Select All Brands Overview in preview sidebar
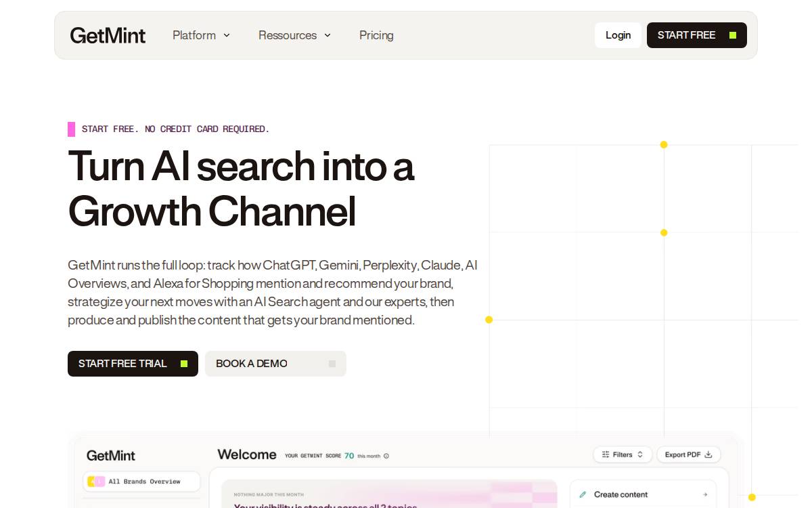 click(141, 482)
